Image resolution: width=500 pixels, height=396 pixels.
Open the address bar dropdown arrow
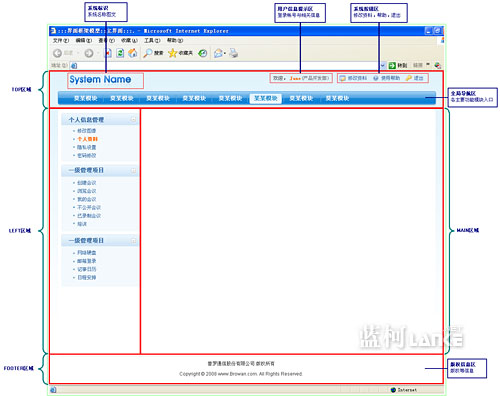coord(383,65)
